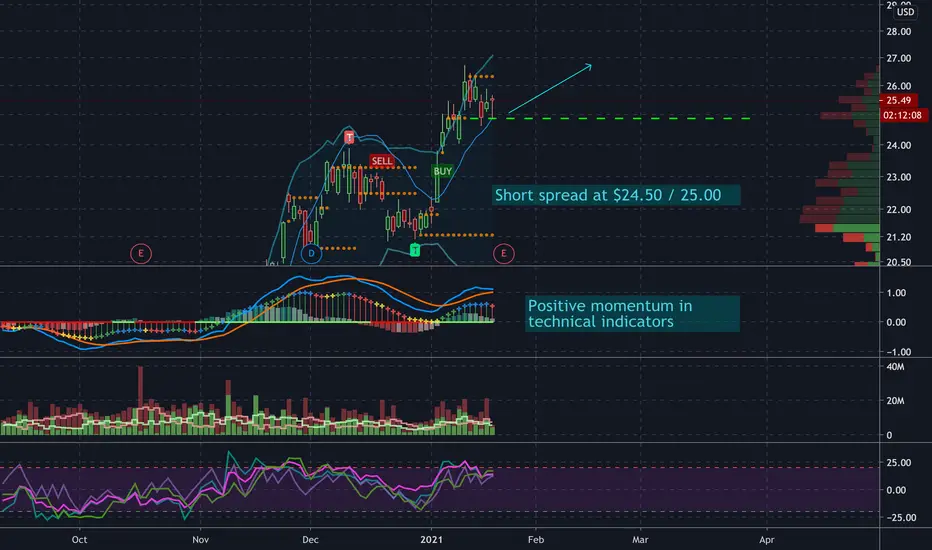Click the 0 label on volume scale
This screenshot has height=550, width=932.
(x=889, y=435)
